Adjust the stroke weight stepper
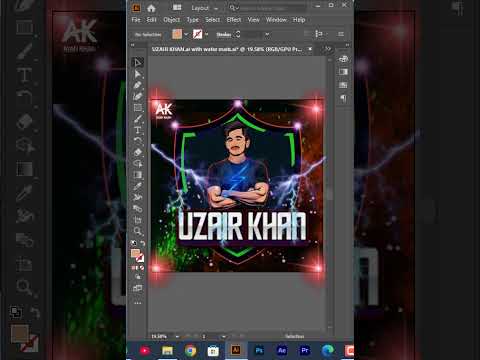The image size is (480, 360). pyautogui.click(x=238, y=34)
